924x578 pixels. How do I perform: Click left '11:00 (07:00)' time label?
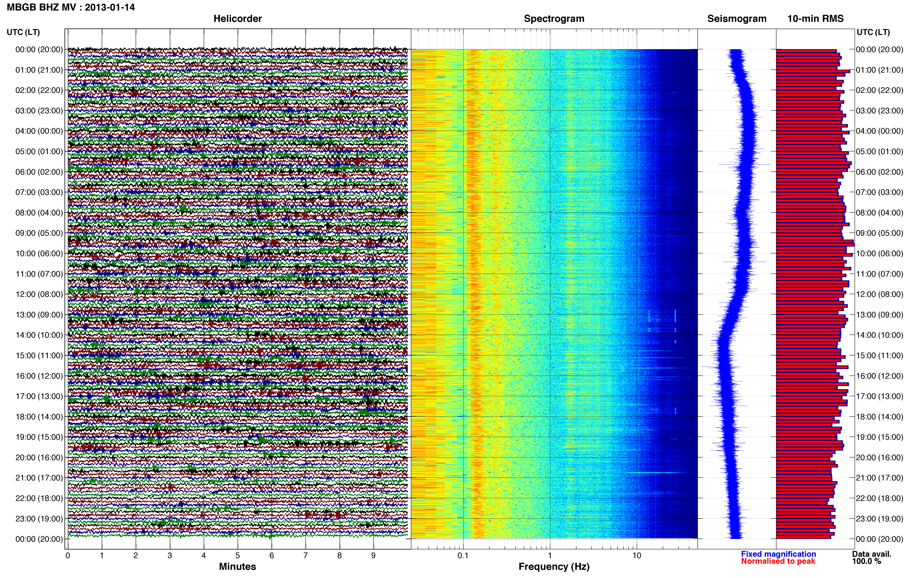(x=39, y=274)
